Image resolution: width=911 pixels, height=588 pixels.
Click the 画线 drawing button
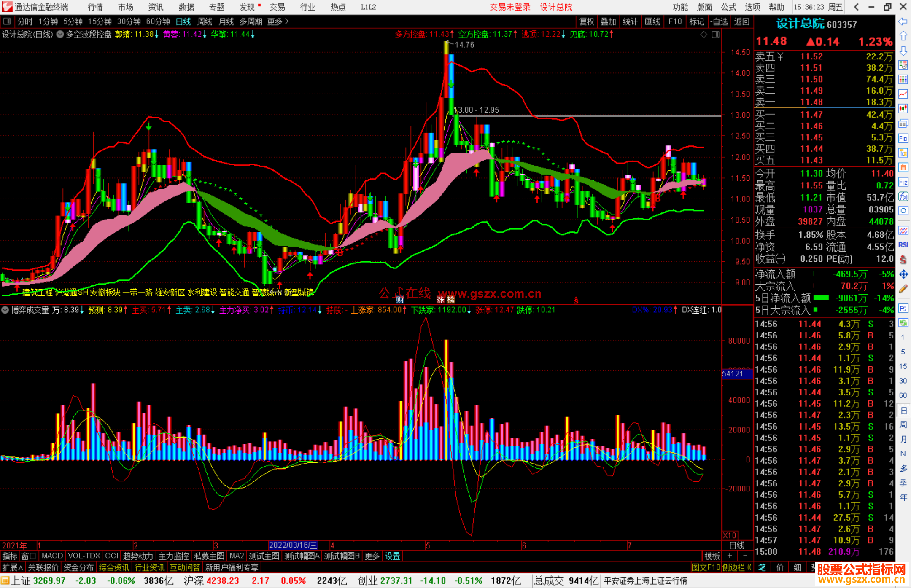[652, 21]
